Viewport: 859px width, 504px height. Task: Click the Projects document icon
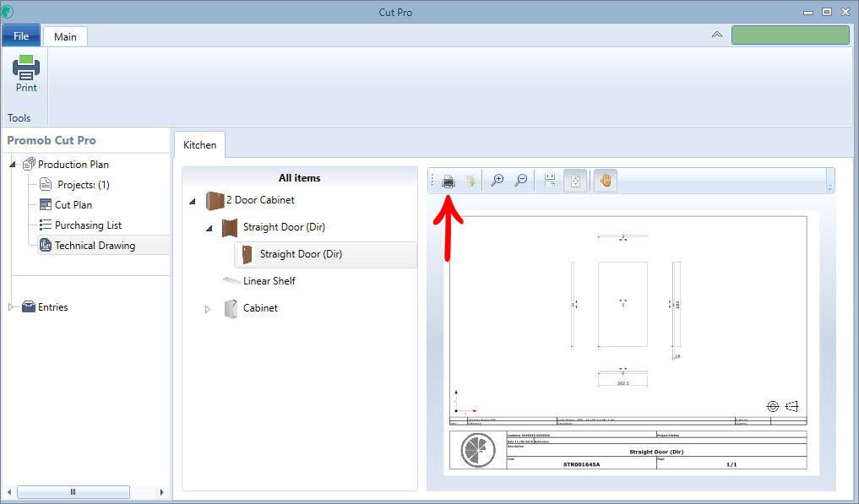(x=46, y=184)
